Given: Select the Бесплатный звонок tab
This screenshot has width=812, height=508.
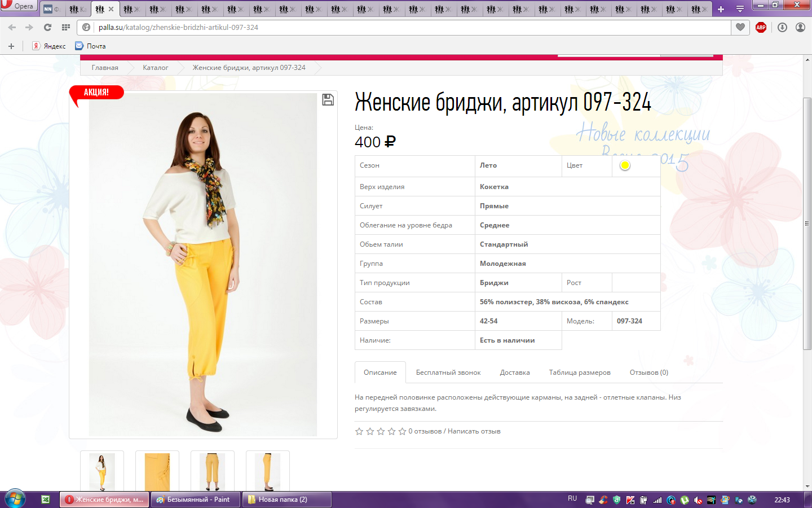Looking at the screenshot, I should pyautogui.click(x=448, y=373).
